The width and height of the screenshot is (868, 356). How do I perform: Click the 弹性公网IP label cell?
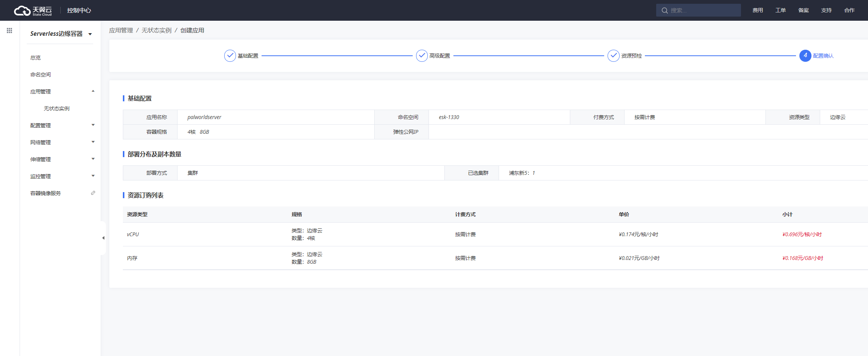[401, 132]
